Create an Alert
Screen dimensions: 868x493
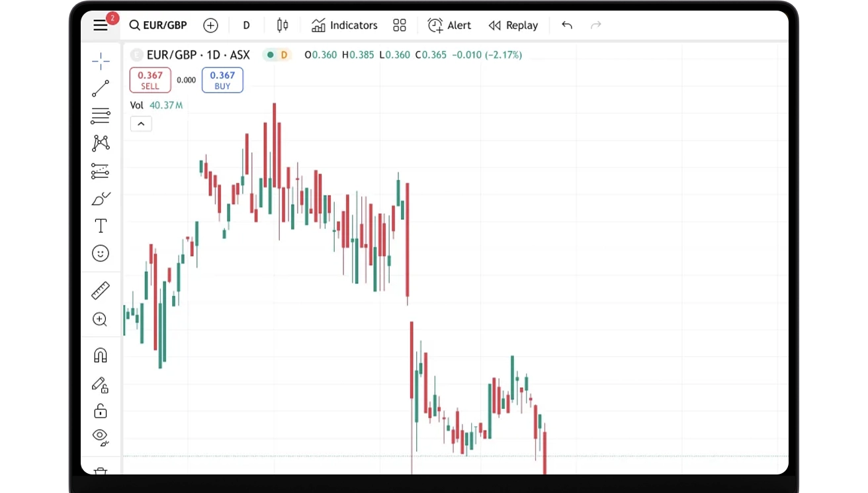click(450, 25)
